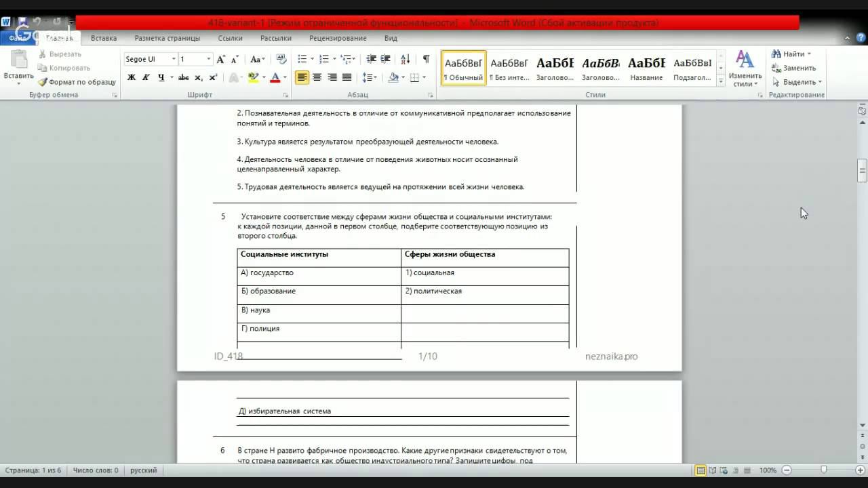This screenshot has width=868, height=488.
Task: Apply the Подзаголовок style
Action: tap(692, 68)
